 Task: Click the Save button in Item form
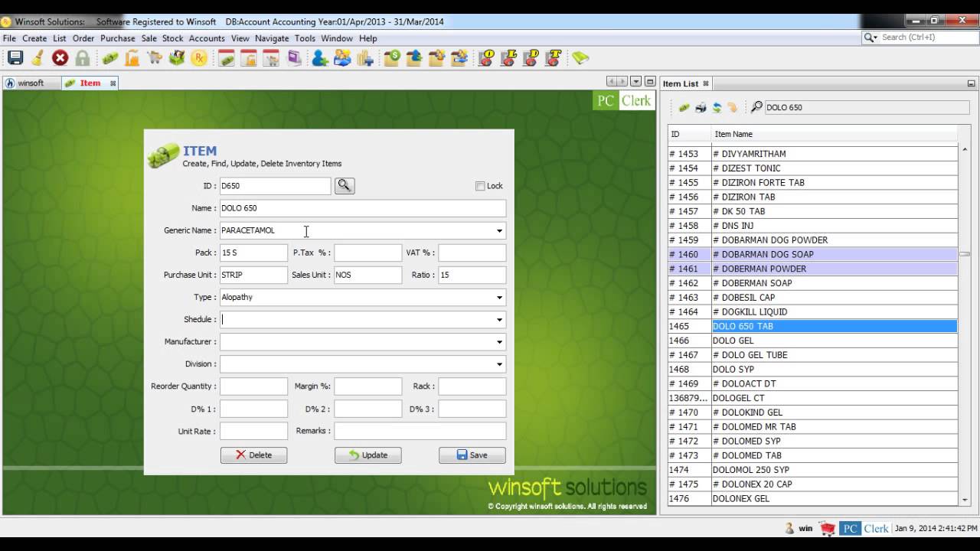(x=472, y=455)
